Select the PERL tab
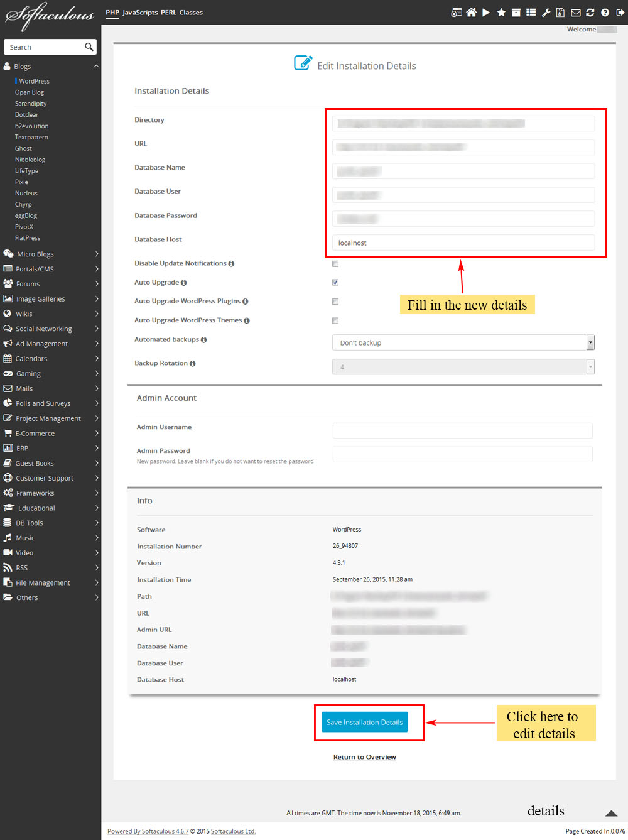The height and width of the screenshot is (840, 628). [x=168, y=13]
